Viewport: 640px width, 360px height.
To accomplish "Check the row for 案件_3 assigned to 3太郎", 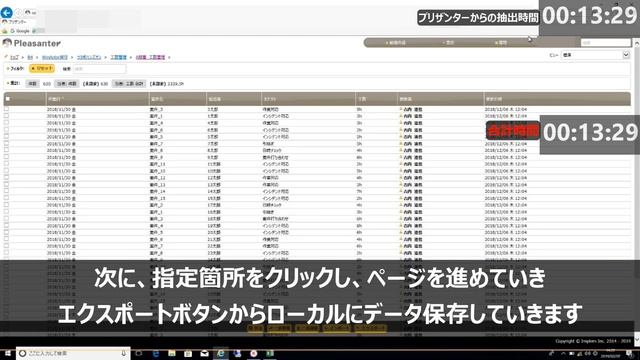I will point(6,109).
